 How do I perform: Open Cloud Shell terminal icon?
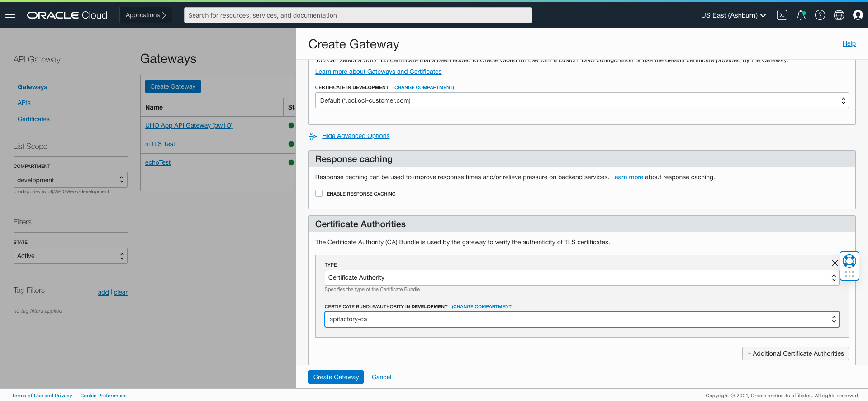782,15
